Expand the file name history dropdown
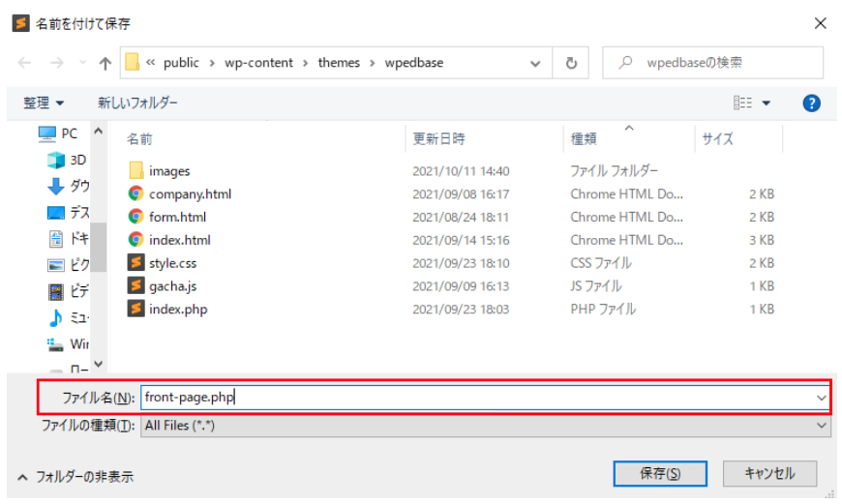 pos(821,398)
